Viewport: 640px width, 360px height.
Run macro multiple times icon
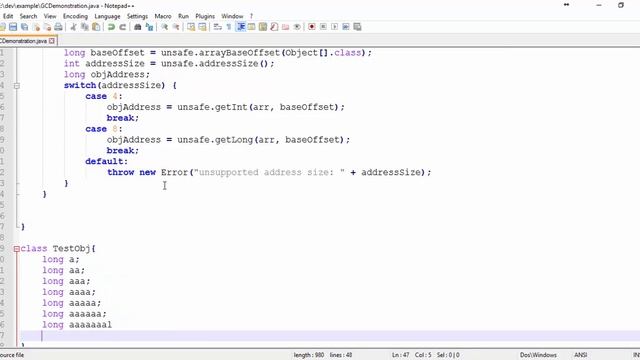tap(346, 27)
